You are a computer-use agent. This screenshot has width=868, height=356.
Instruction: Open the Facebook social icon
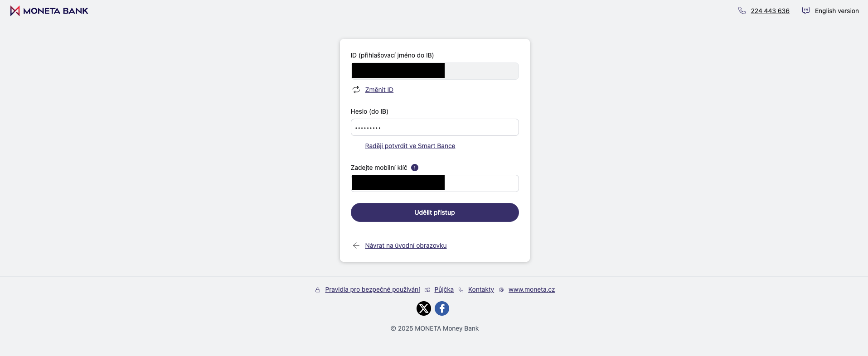[442, 308]
